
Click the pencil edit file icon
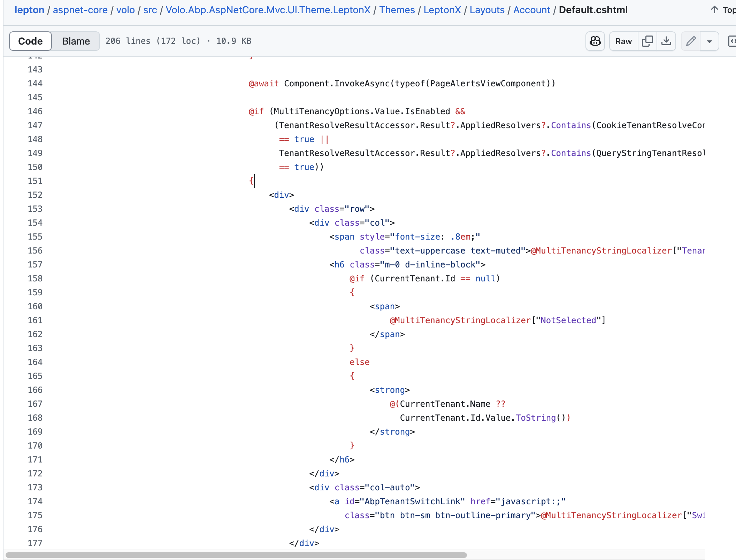click(x=691, y=41)
